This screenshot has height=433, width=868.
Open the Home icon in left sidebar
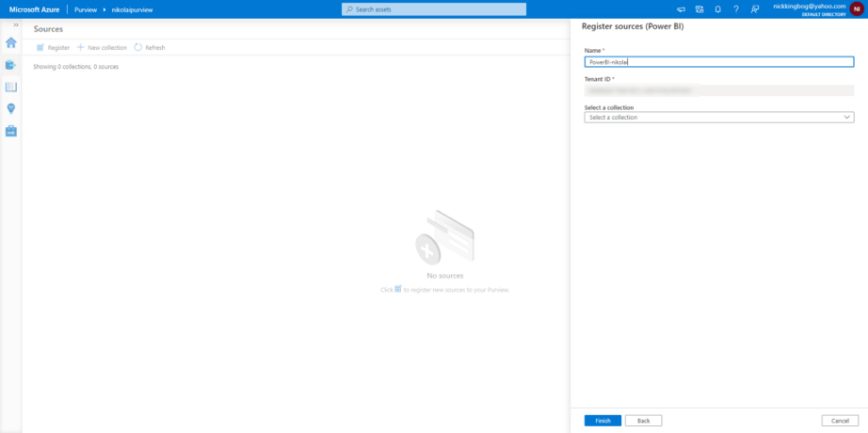tap(11, 42)
